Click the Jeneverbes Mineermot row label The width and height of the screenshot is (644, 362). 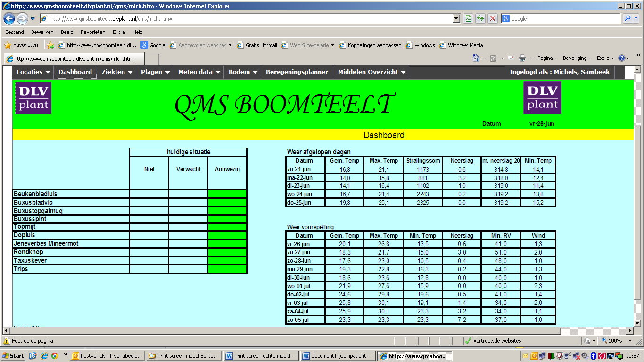(46, 244)
